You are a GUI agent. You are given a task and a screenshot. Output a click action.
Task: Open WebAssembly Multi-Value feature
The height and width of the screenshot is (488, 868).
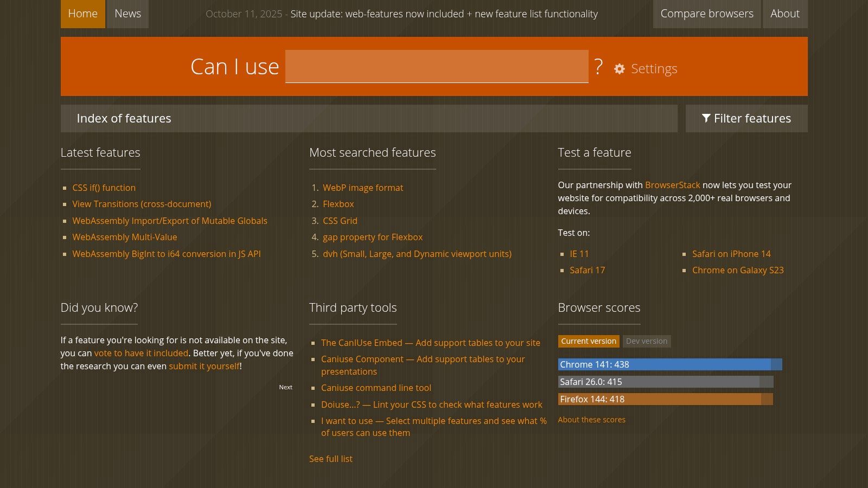pyautogui.click(x=125, y=237)
